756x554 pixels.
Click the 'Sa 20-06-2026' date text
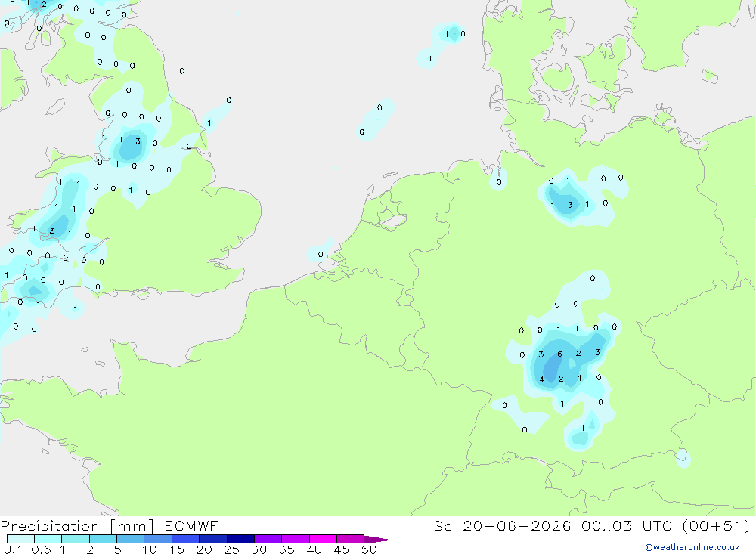point(503,526)
